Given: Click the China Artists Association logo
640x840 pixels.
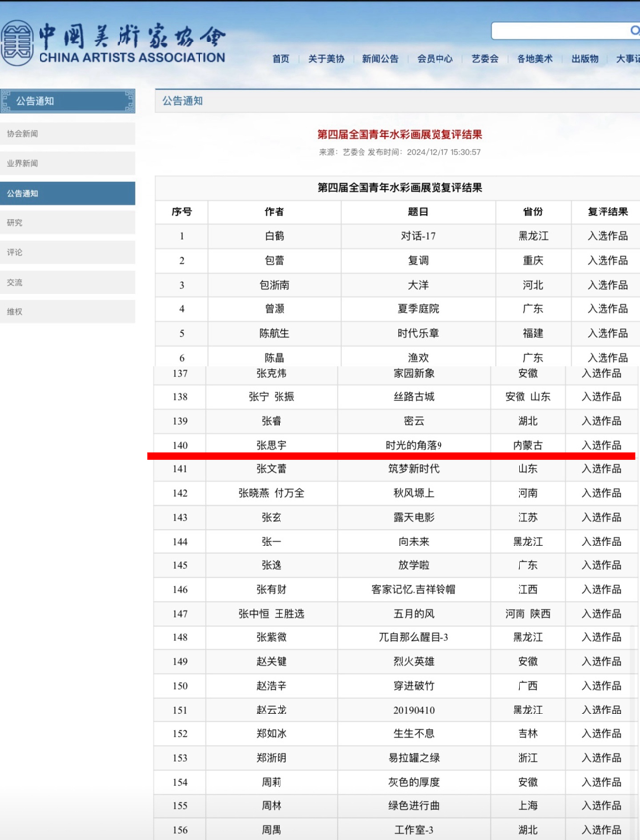Looking at the screenshot, I should click(x=114, y=43).
